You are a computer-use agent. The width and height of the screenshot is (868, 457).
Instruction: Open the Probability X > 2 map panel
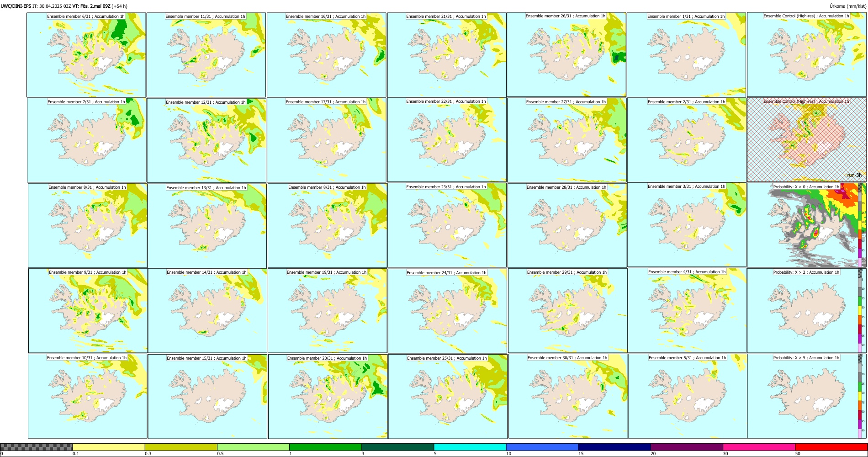pos(807,311)
